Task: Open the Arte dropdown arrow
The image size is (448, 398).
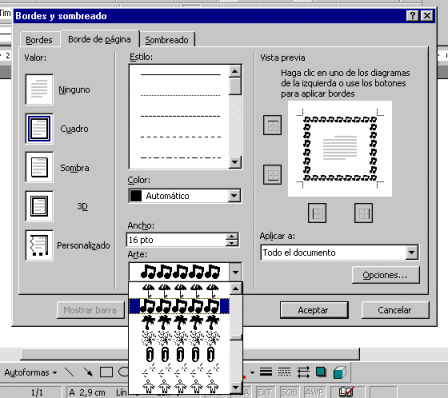Action: click(235, 272)
